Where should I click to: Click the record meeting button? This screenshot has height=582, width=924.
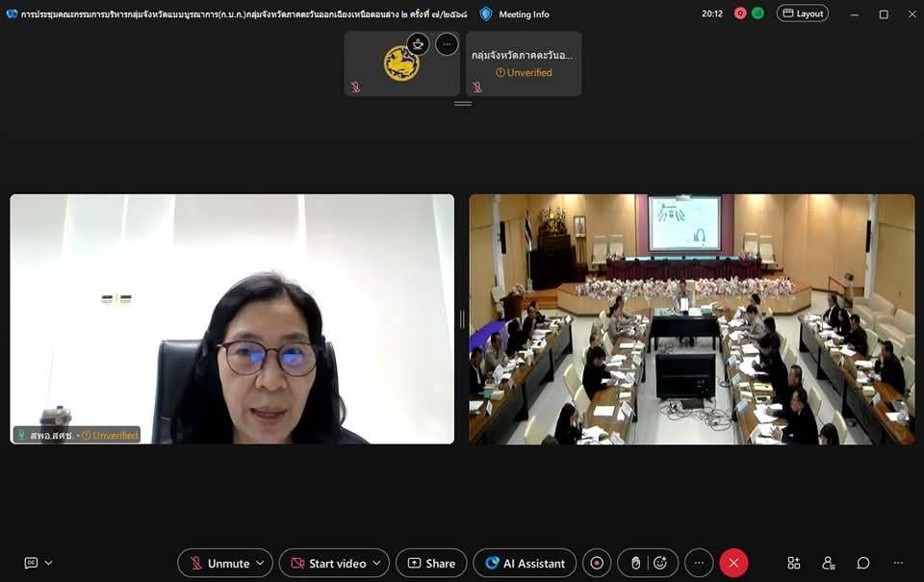[x=597, y=563]
